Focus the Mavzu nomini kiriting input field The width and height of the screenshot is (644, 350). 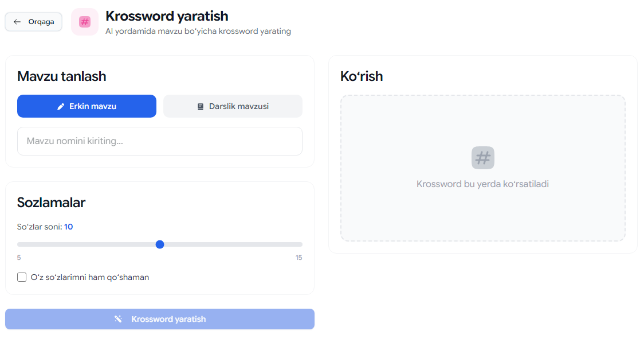coord(160,141)
